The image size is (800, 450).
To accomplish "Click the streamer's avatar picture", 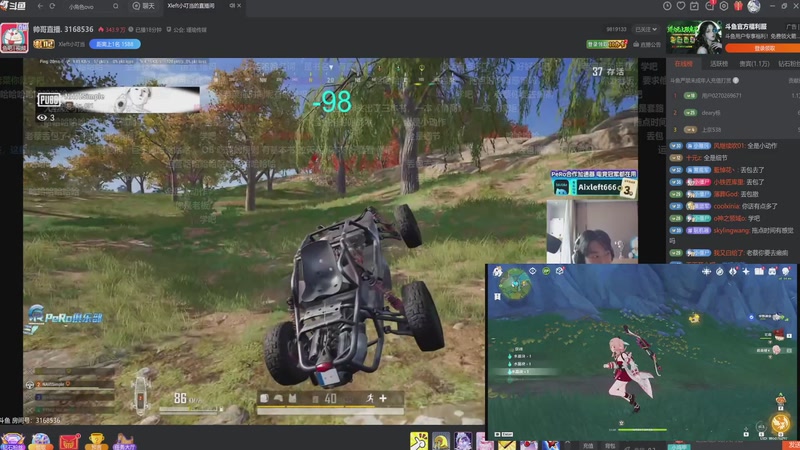I will (x=14, y=37).
